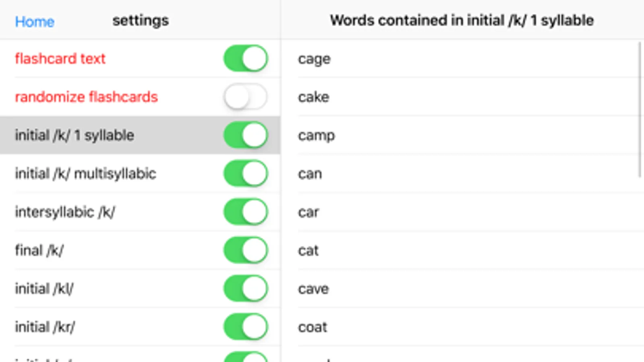
Task: Turn off initial /k/ 1 syllable switch
Action: 246,135
